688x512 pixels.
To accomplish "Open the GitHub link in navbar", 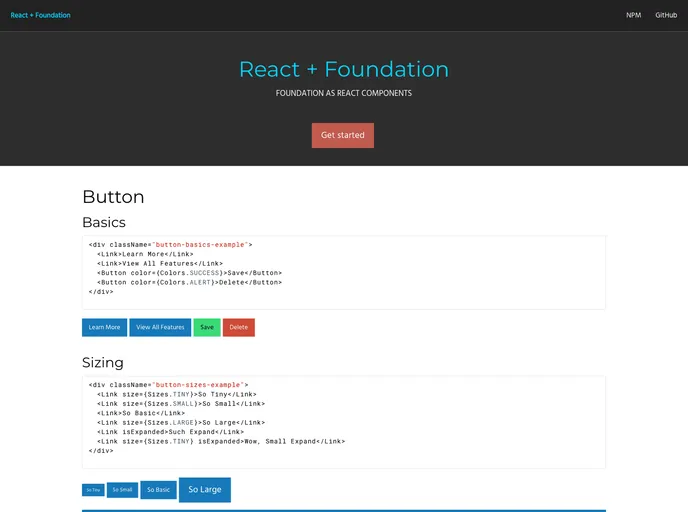I will 666,15.
